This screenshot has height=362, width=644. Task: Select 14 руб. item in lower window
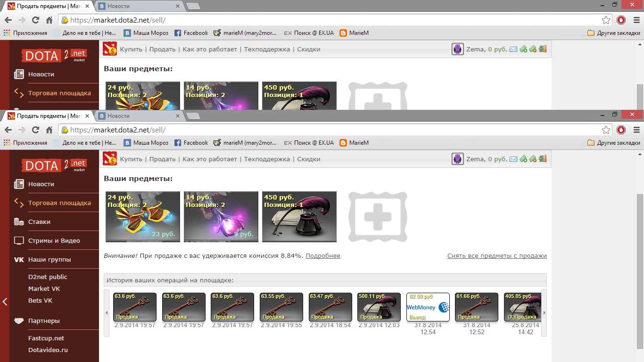coord(221,217)
